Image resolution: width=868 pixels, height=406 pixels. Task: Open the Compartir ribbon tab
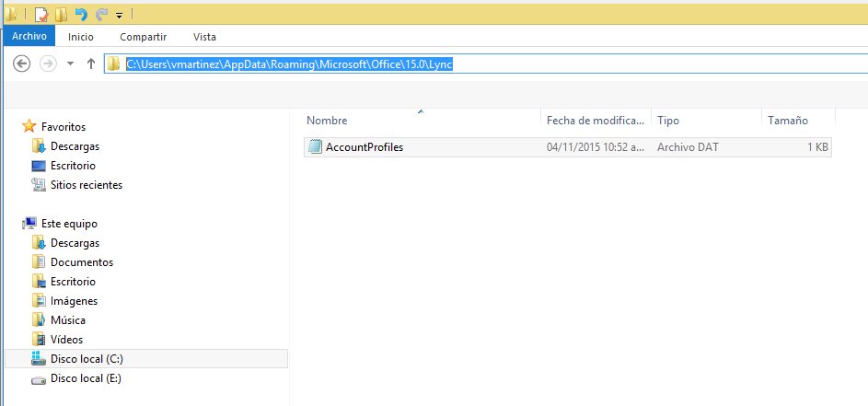coord(144,37)
